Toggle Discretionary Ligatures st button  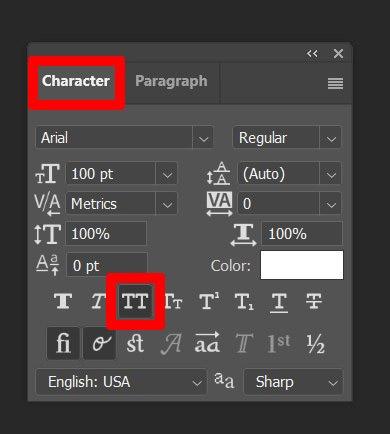135,343
